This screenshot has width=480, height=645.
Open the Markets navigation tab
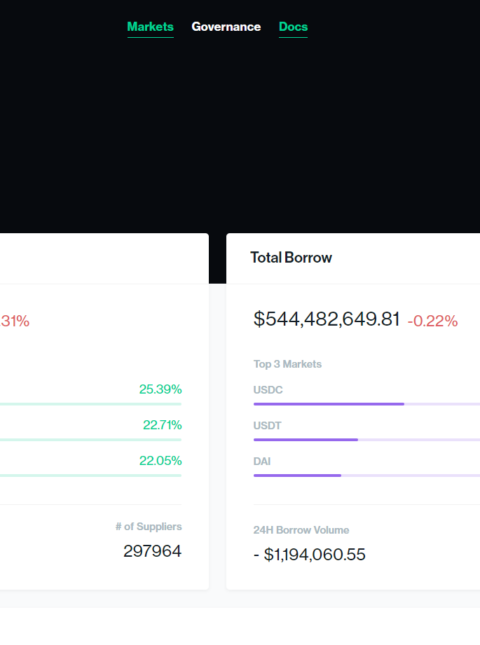(150, 27)
